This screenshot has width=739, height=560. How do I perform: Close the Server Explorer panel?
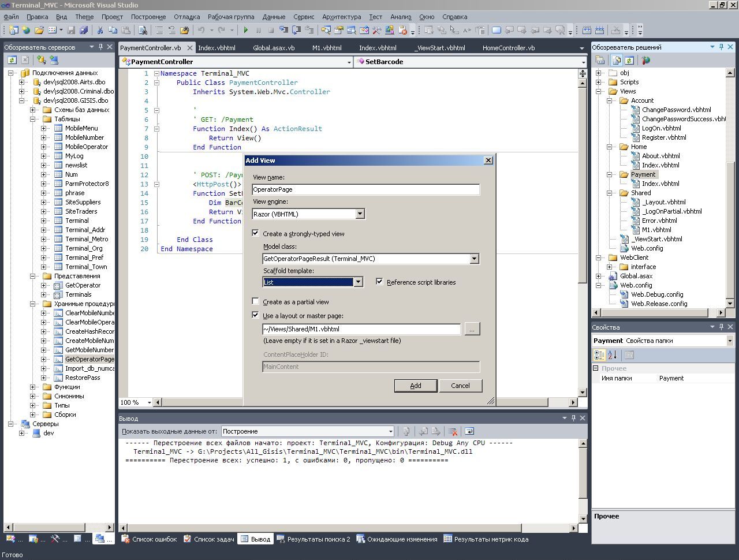[110, 47]
